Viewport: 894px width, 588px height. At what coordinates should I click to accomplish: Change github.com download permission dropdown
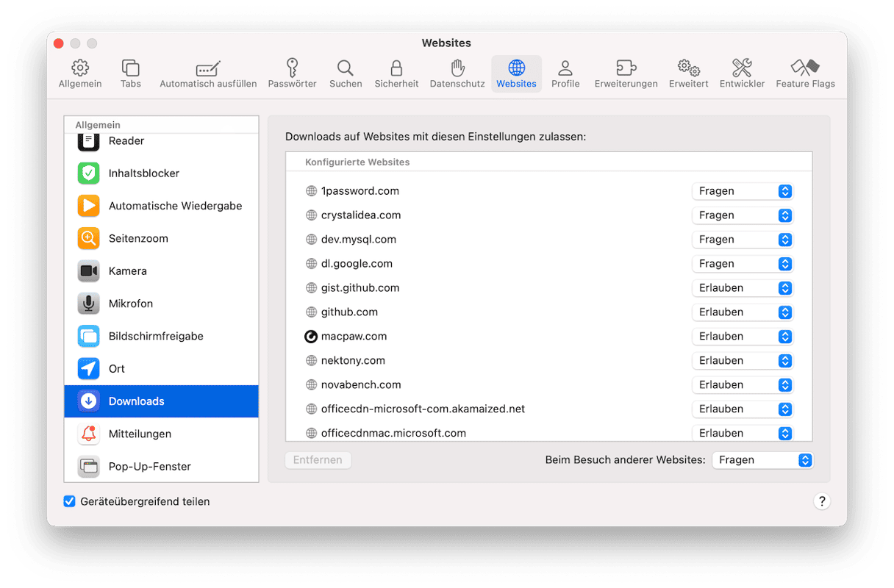point(743,312)
